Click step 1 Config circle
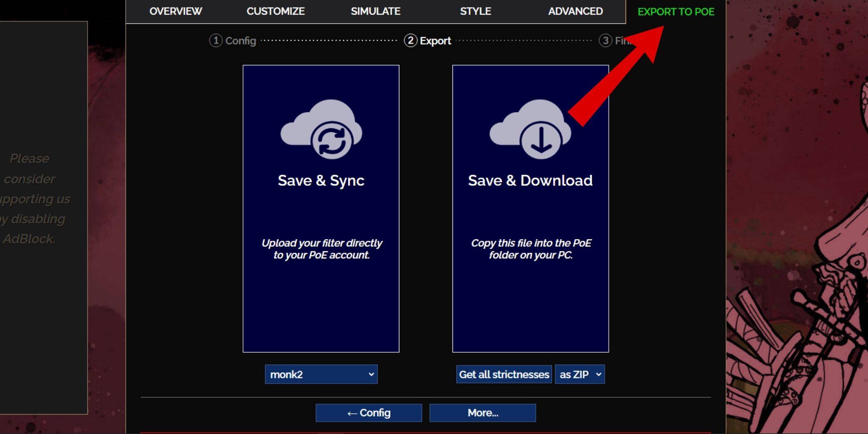 pos(215,41)
